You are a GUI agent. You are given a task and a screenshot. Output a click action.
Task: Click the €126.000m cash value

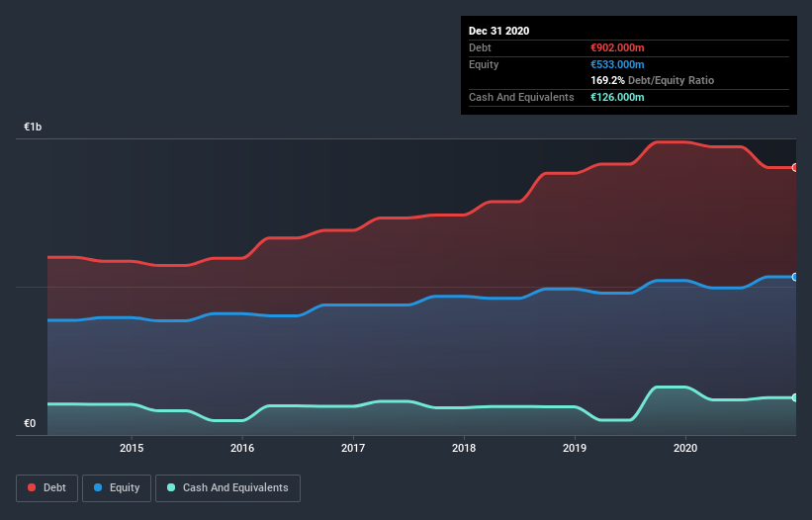pos(617,97)
